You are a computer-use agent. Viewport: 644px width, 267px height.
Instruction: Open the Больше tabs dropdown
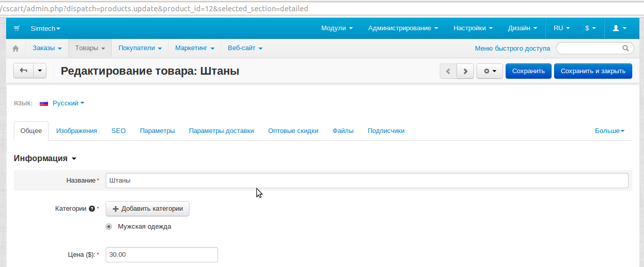click(609, 131)
